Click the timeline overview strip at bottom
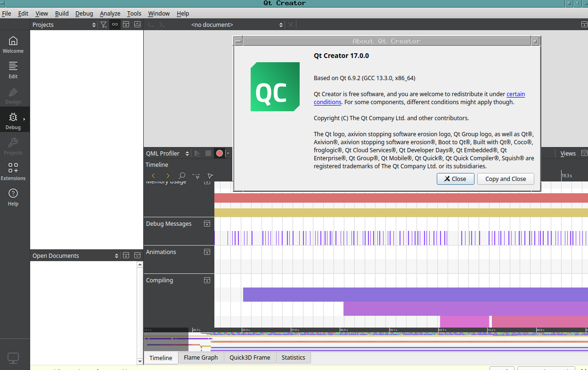The width and height of the screenshot is (588, 370). point(366,339)
